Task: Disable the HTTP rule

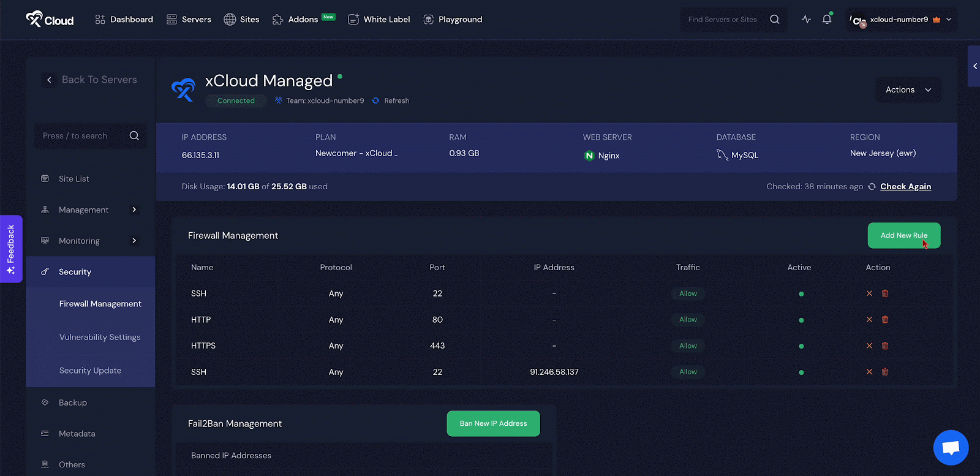Action: [869, 320]
